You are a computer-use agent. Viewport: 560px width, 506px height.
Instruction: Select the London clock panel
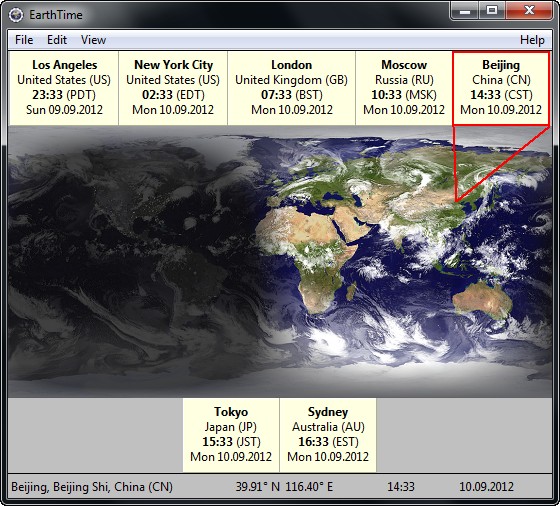pos(291,88)
